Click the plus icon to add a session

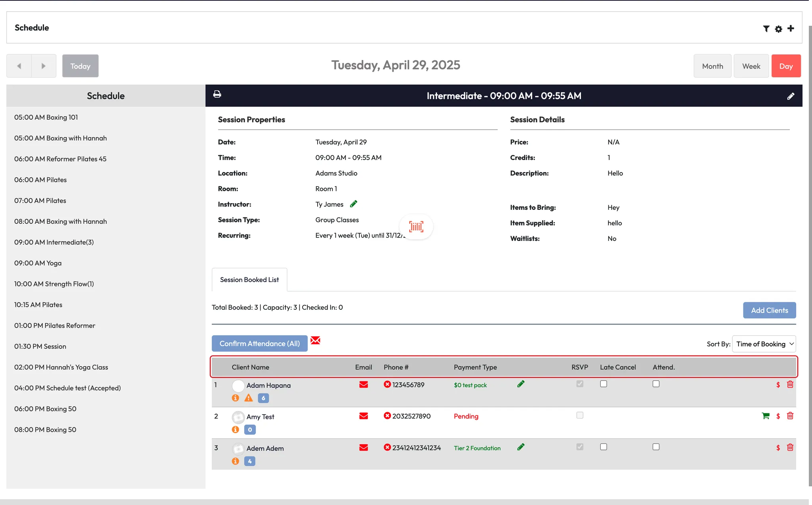point(791,29)
